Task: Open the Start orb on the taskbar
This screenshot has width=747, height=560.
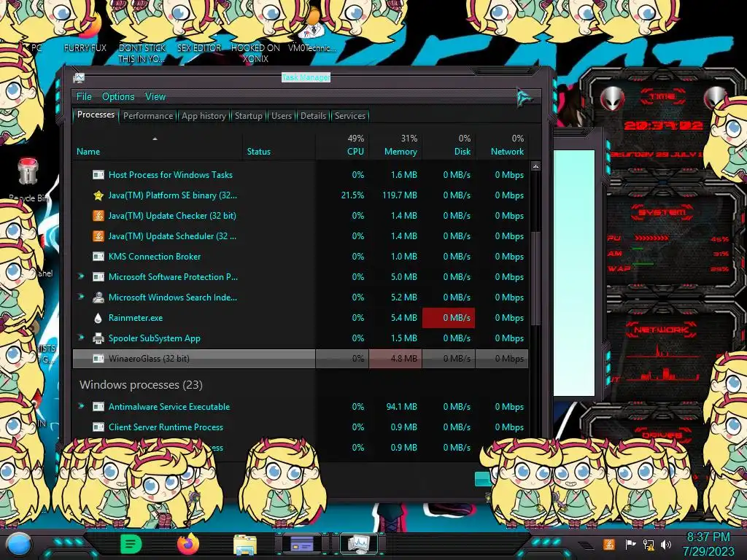Action: click(19, 545)
